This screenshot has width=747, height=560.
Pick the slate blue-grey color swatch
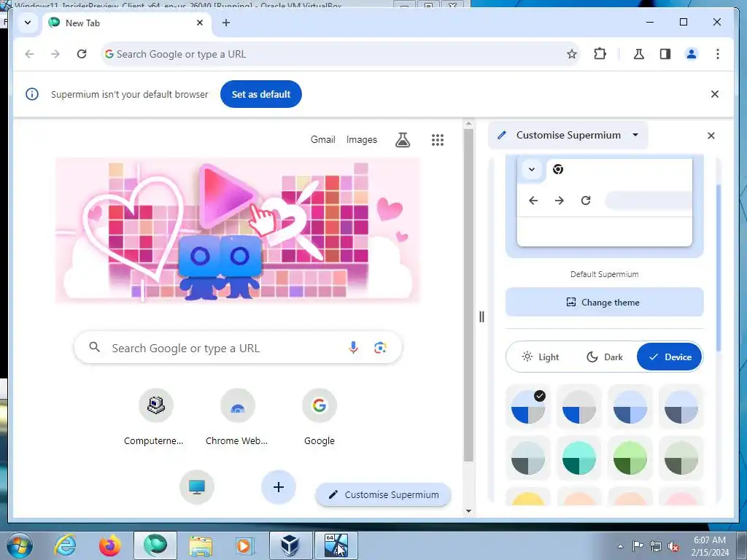pos(681,407)
